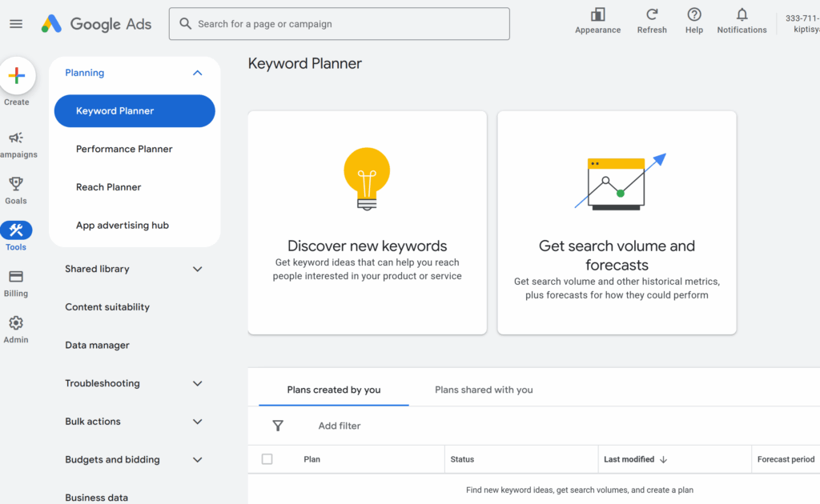Click the forecast chart illustration

621,182
